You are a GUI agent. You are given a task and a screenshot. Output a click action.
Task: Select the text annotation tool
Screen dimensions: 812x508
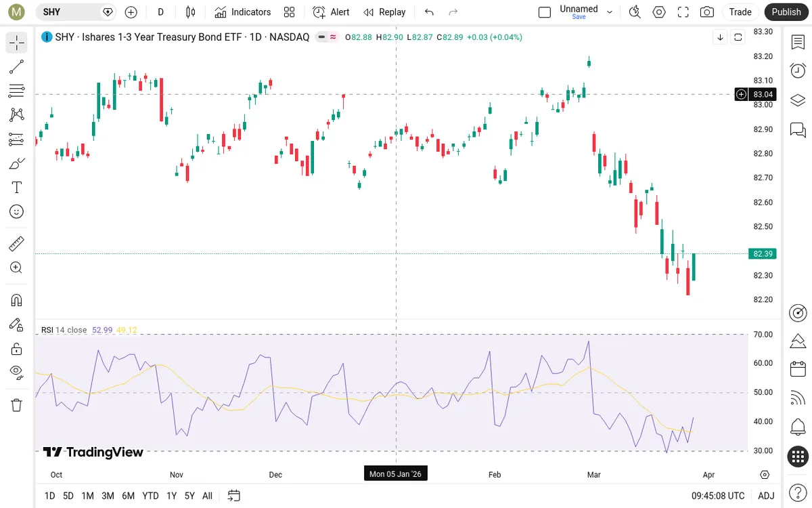[x=17, y=188]
